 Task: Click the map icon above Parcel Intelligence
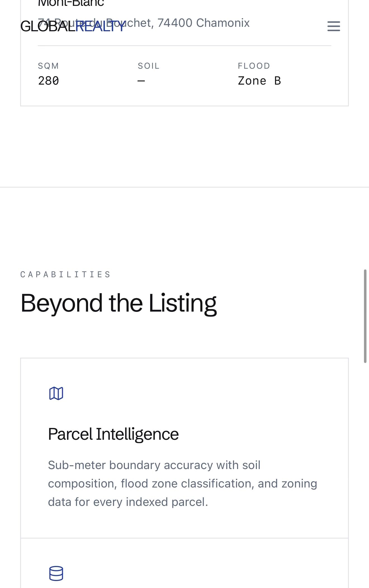coord(56,393)
